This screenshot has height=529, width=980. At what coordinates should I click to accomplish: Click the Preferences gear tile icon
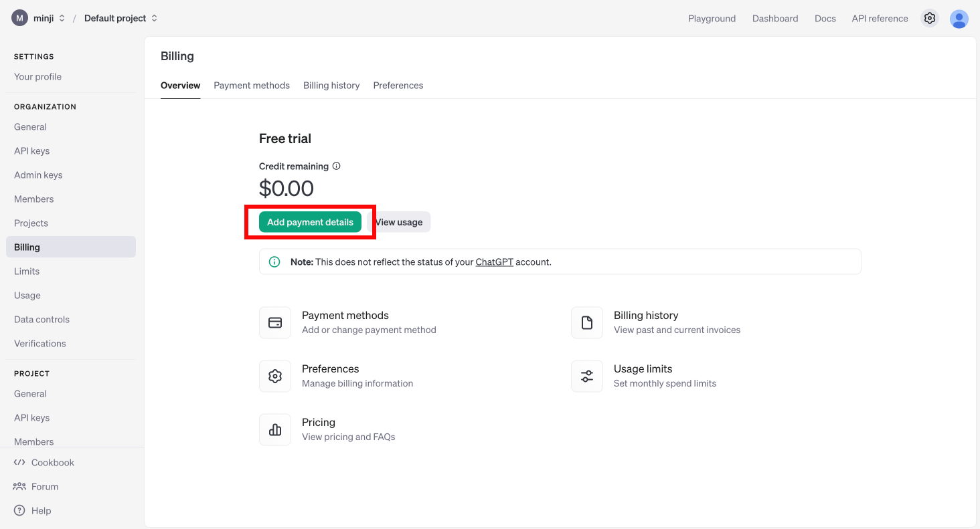275,377
